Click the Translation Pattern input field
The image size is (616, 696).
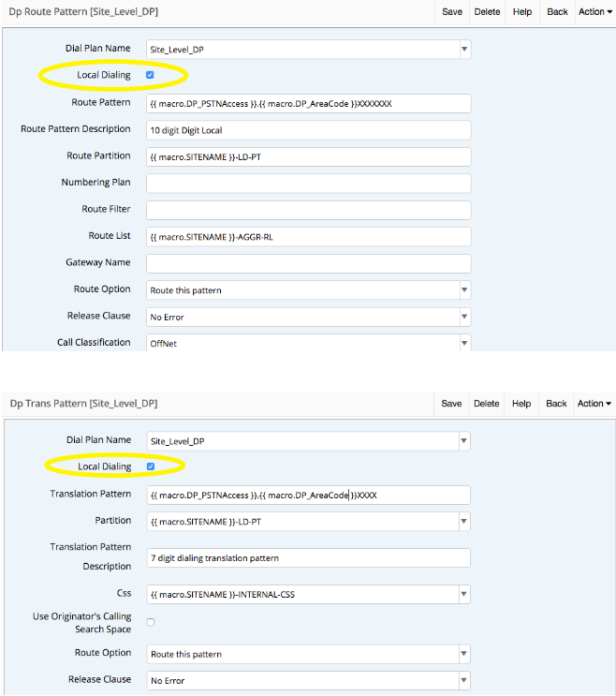point(308,495)
